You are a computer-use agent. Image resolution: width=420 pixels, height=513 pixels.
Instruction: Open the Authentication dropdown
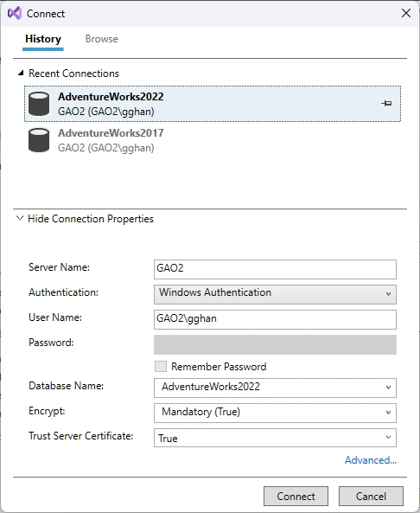(275, 294)
